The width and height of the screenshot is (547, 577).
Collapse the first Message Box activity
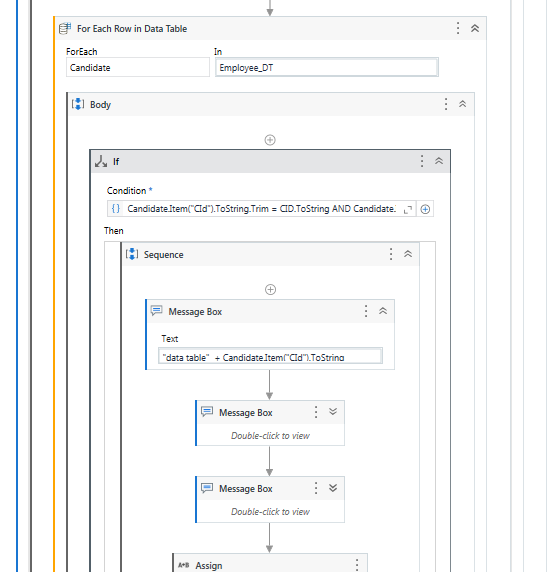[x=383, y=311]
